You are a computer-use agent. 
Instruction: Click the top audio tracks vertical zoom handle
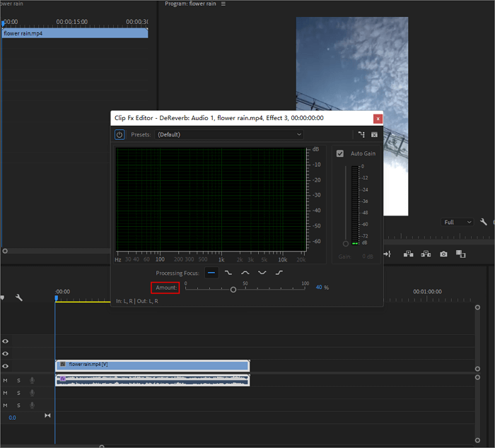tap(477, 377)
